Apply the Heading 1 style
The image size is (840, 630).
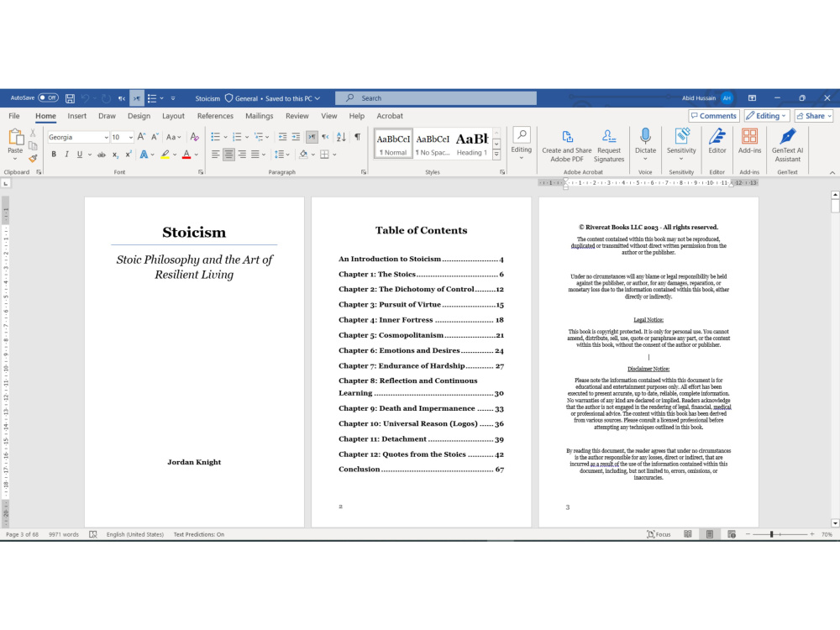pyautogui.click(x=472, y=144)
